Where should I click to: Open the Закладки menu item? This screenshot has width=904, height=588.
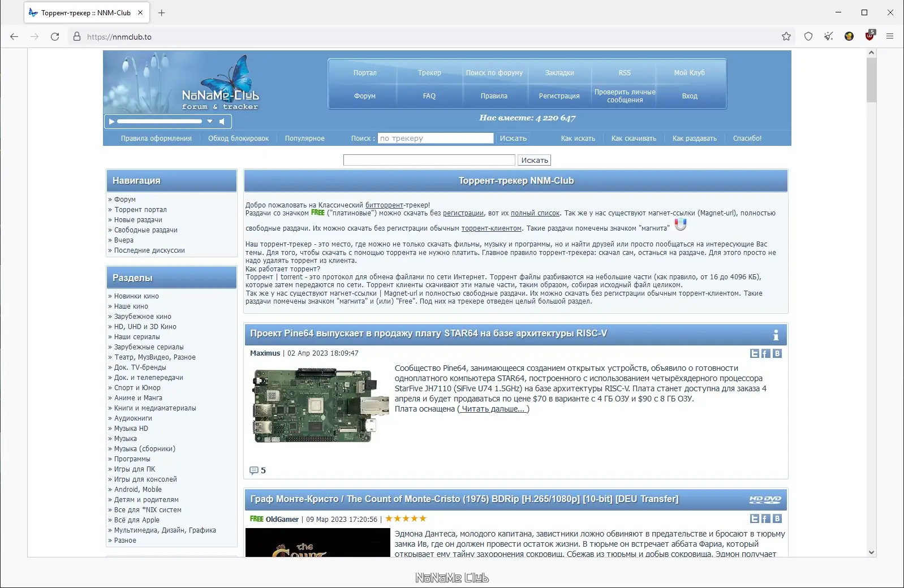point(559,73)
